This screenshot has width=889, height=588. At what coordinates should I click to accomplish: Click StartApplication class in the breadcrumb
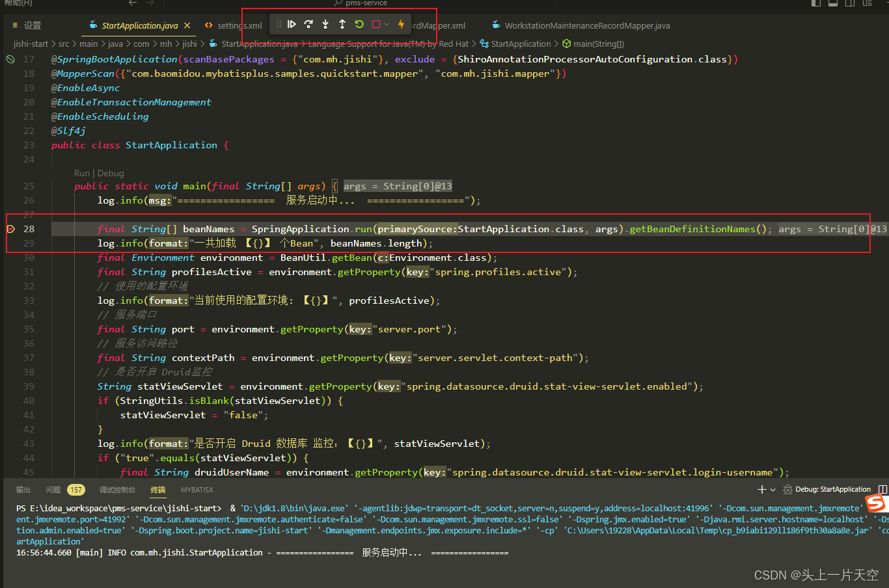click(x=515, y=44)
